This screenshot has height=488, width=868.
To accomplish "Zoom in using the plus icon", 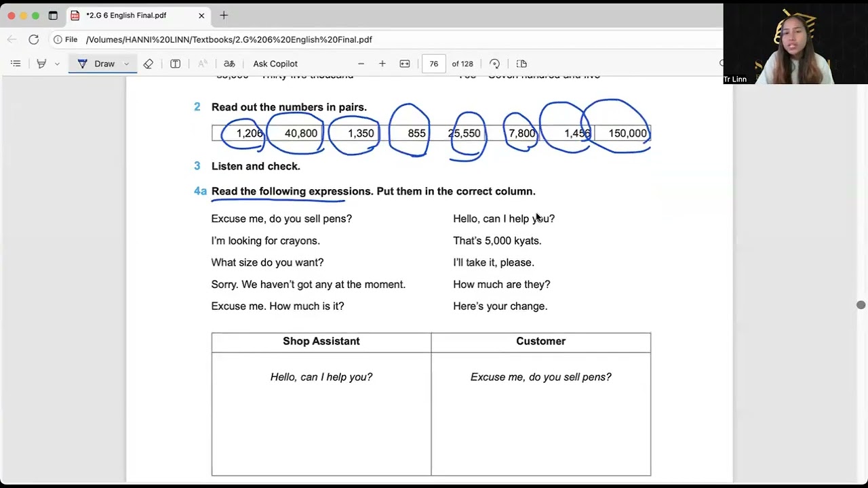I will [382, 64].
